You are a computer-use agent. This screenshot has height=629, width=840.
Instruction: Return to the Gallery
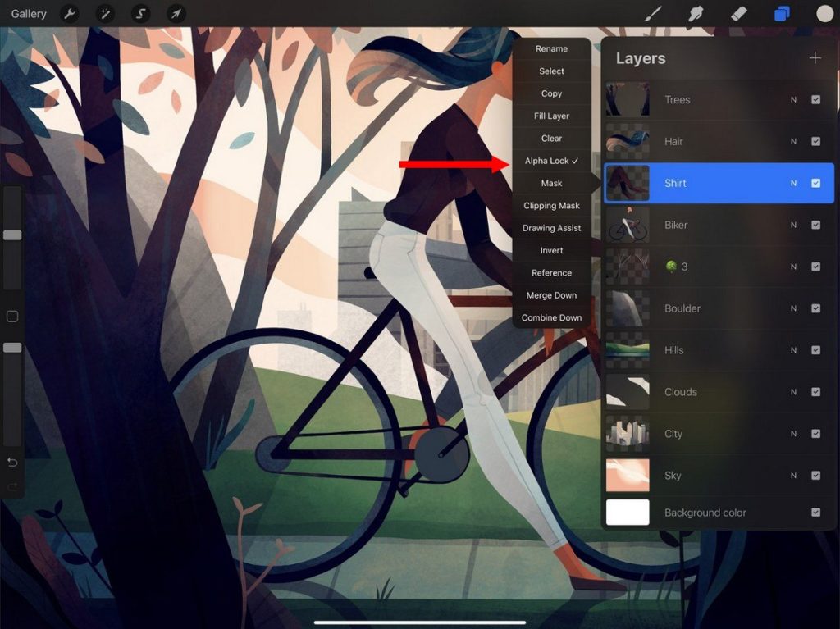28,13
